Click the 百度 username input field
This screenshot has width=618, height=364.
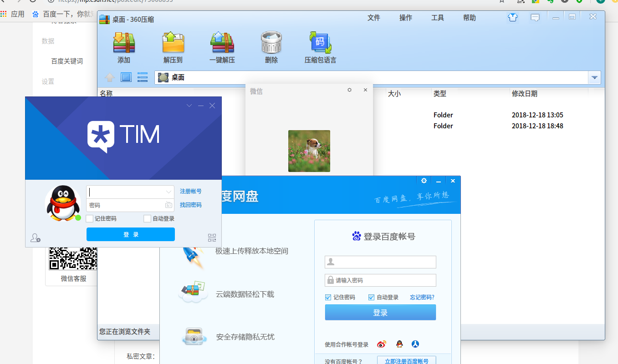(380, 262)
